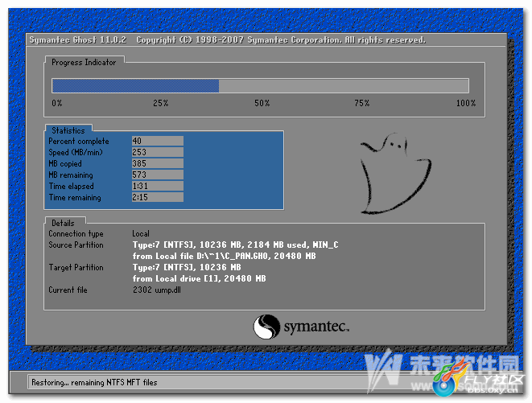Click the Percent complete label
This screenshot has height=403, width=532.
79,142
